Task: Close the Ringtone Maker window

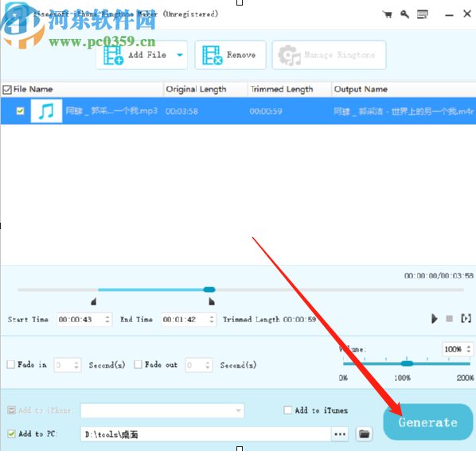Action: 467,14
